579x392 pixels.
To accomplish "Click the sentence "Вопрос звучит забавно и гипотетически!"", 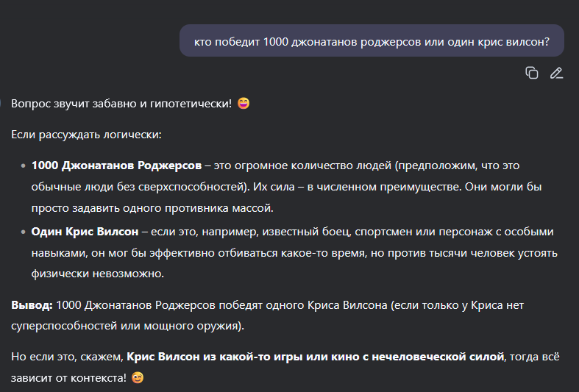I will (121, 104).
